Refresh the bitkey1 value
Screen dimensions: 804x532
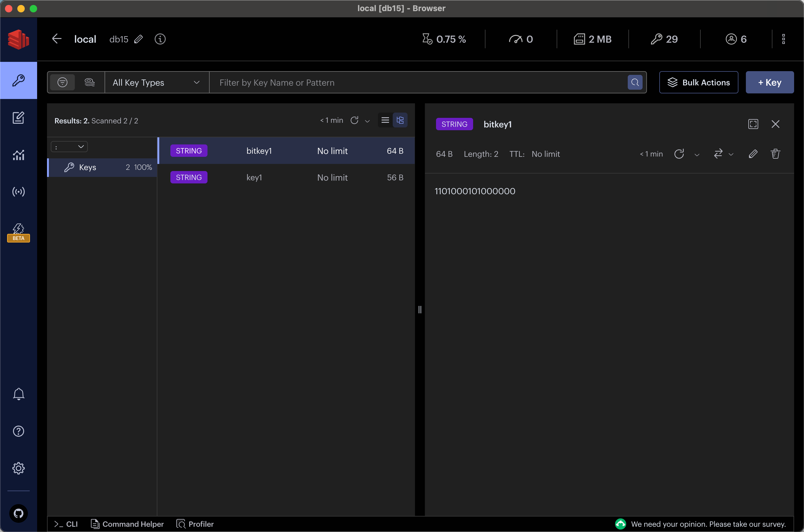click(x=679, y=154)
